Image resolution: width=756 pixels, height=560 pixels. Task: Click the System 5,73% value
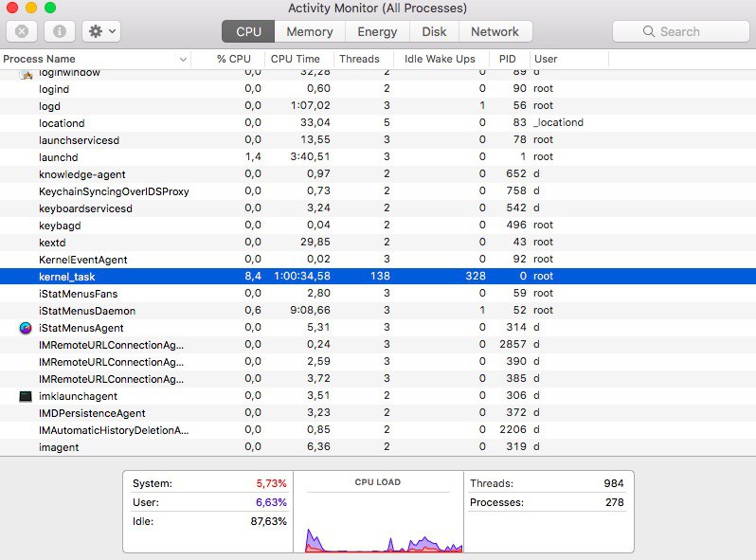pos(271,483)
